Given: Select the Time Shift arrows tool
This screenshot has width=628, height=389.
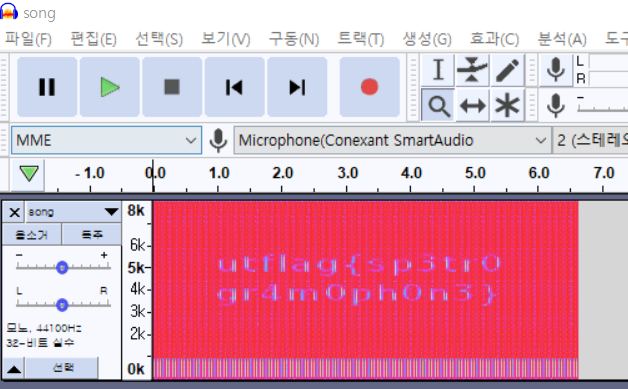Looking at the screenshot, I should 473,106.
